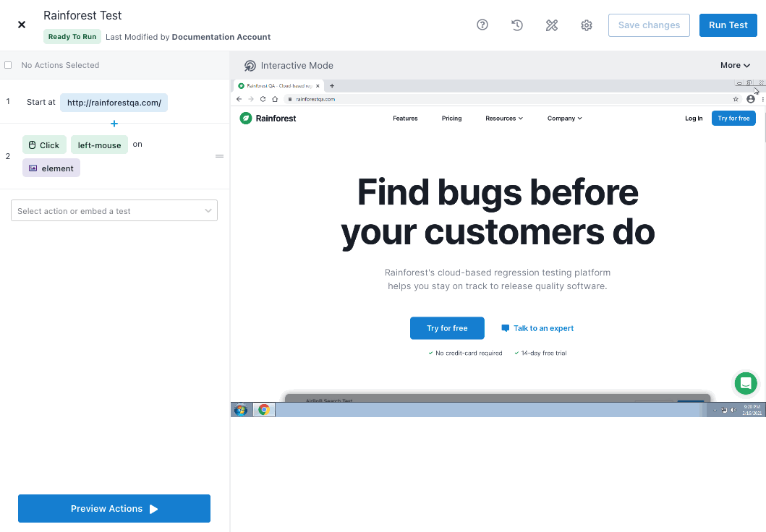
Task: Click the Save changes button
Action: click(x=649, y=25)
